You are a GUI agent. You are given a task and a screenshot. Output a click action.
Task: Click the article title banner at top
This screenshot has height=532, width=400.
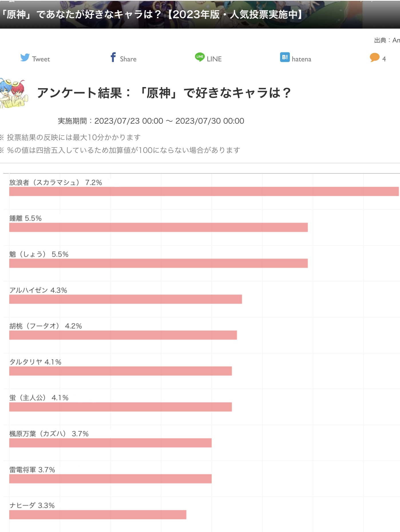coord(152,14)
